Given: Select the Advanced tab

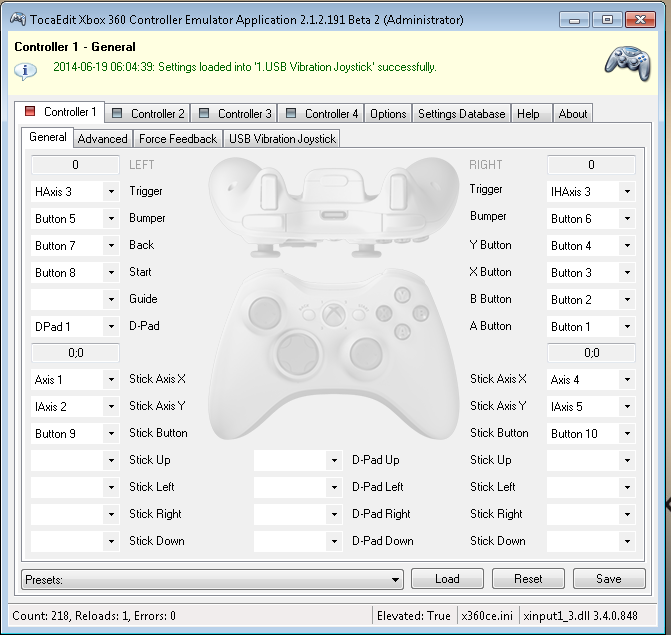Looking at the screenshot, I should [x=102, y=139].
